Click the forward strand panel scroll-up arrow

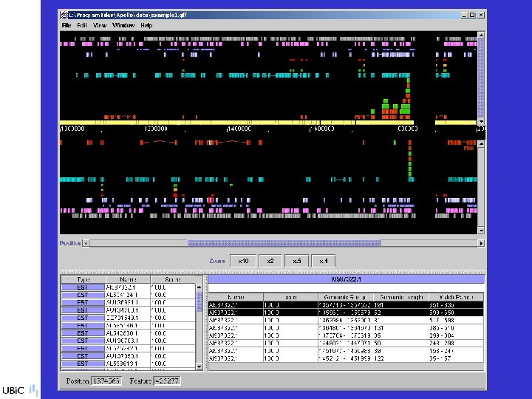tap(481, 35)
